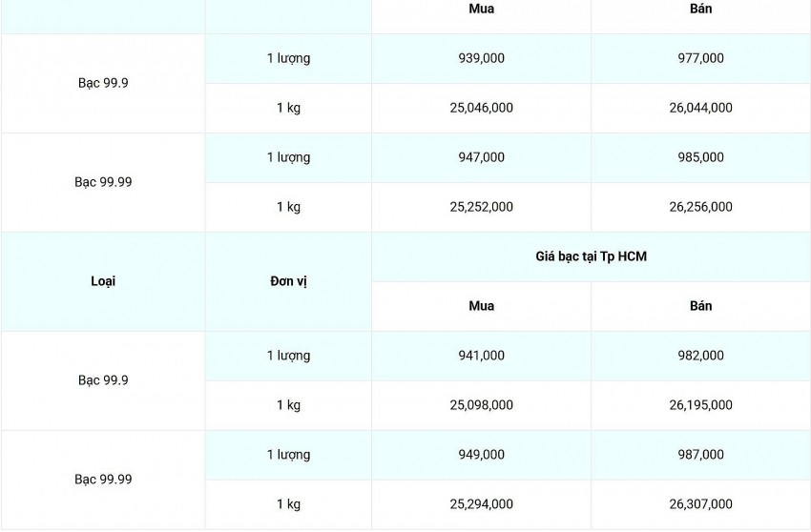Select the 987,000 sell price cell
This screenshot has width=811, height=532.
click(x=700, y=455)
